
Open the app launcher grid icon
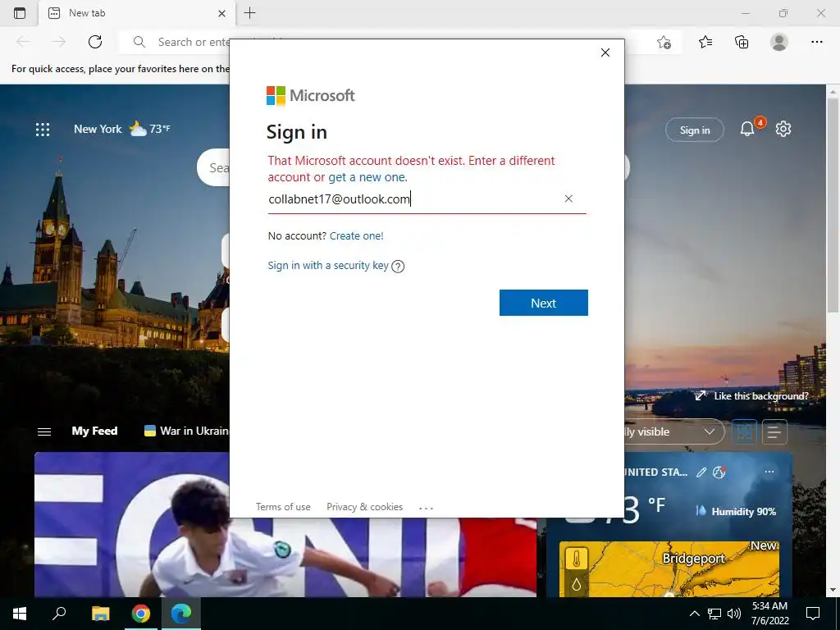[43, 129]
